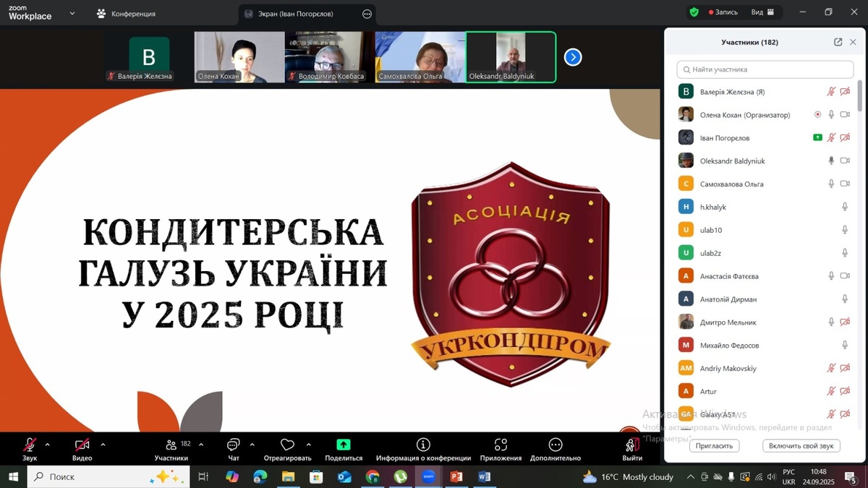Select participant Artur in list
This screenshot has height=488, width=868.
coord(765,391)
